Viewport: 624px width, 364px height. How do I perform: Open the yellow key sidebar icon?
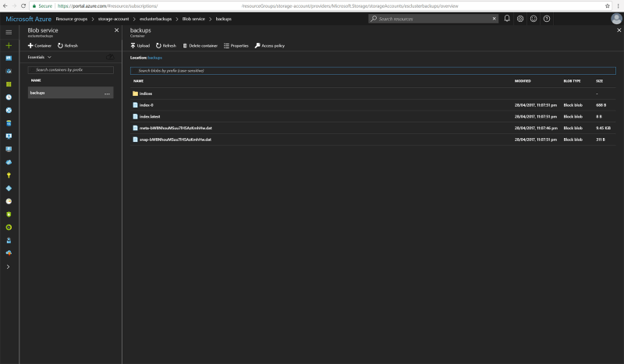(x=9, y=175)
